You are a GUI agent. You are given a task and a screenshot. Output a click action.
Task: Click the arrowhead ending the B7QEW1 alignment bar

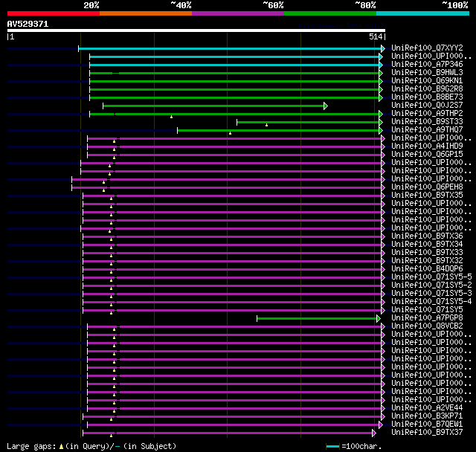[x=381, y=424]
